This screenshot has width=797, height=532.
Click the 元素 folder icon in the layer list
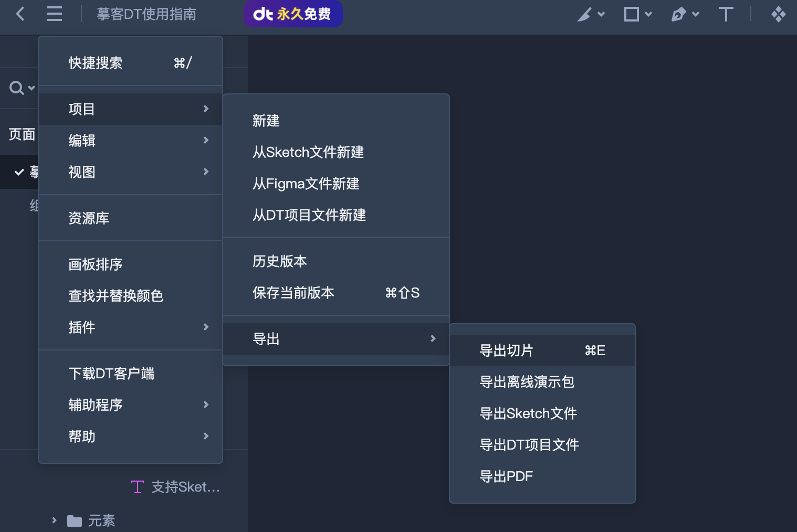tap(74, 520)
